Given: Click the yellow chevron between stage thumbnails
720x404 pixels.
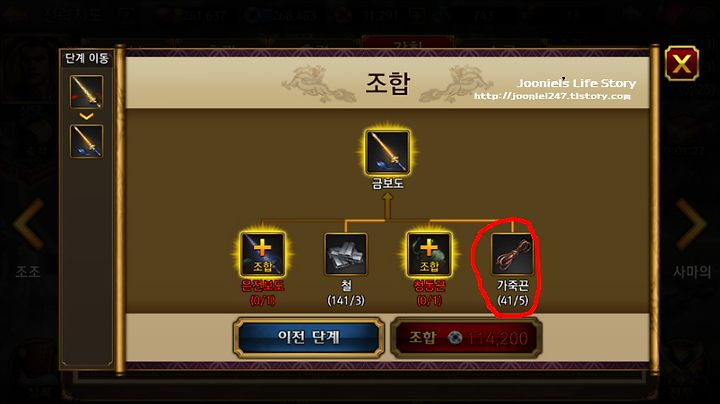Looking at the screenshot, I should 86,117.
